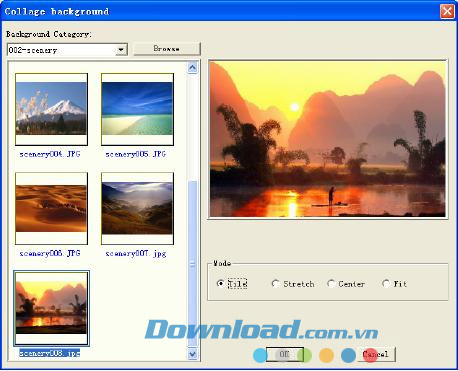The height and width of the screenshot is (371, 458).
Task: Click the thumbnail list scrollbar handle
Action: (193, 264)
